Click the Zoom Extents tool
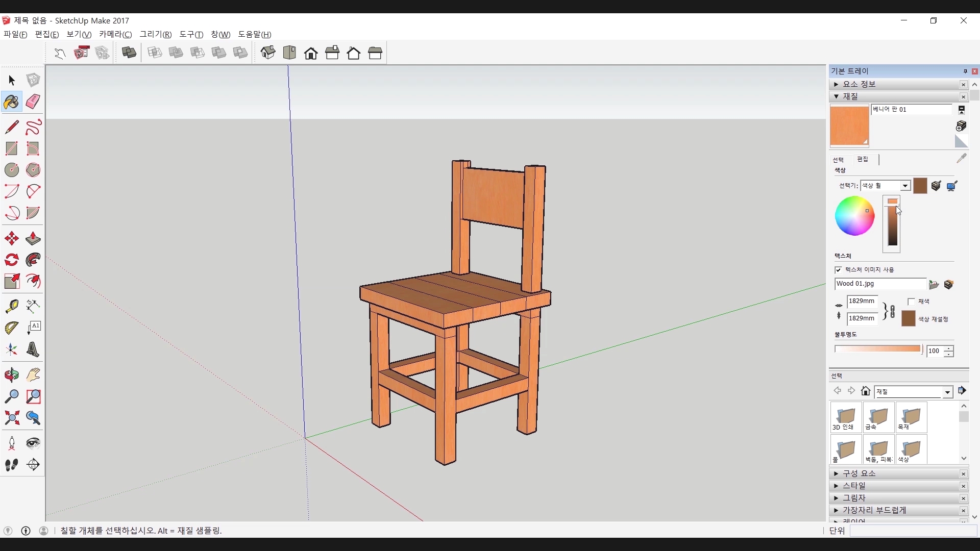Viewport: 980px width, 551px height. click(11, 418)
